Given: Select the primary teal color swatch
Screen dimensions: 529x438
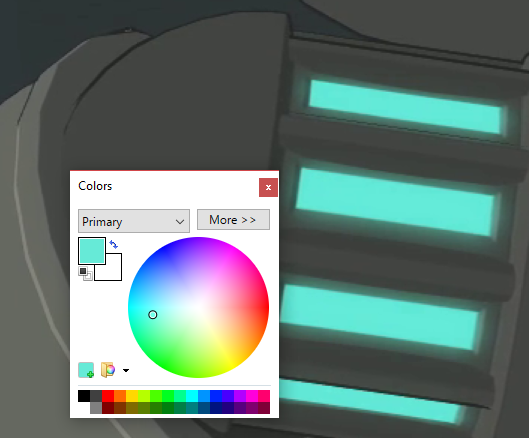Looking at the screenshot, I should coord(92,251).
